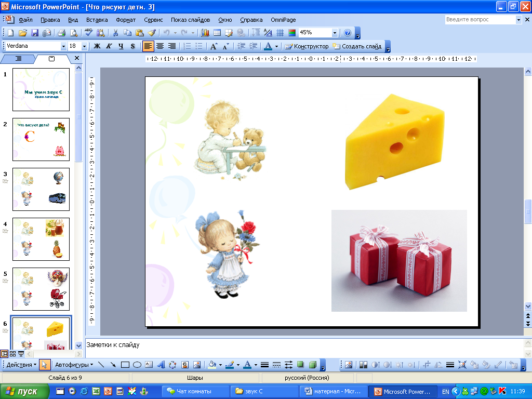The height and width of the screenshot is (399, 532).
Task: Toggle center alignment button
Action: pyautogui.click(x=160, y=46)
